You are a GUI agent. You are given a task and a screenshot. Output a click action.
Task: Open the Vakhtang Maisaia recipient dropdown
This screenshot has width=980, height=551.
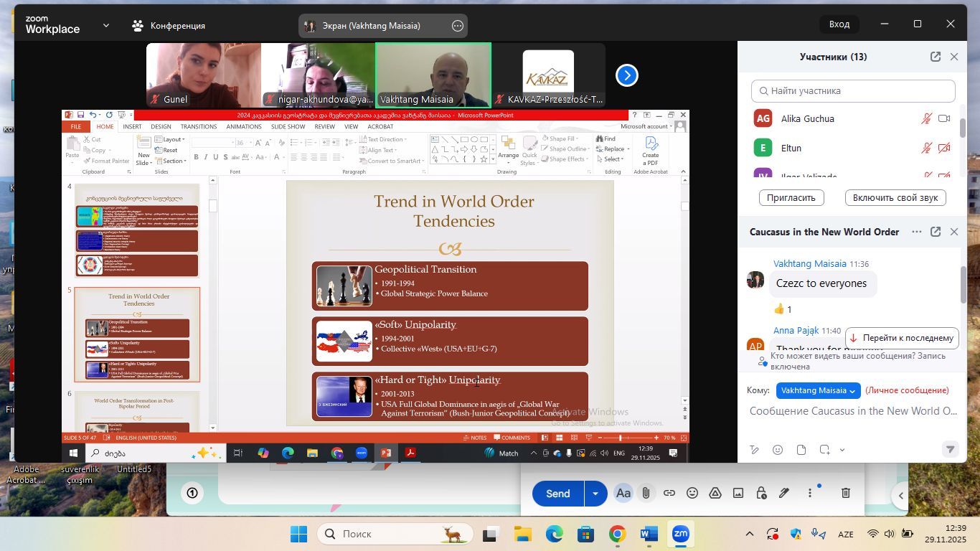[818, 390]
